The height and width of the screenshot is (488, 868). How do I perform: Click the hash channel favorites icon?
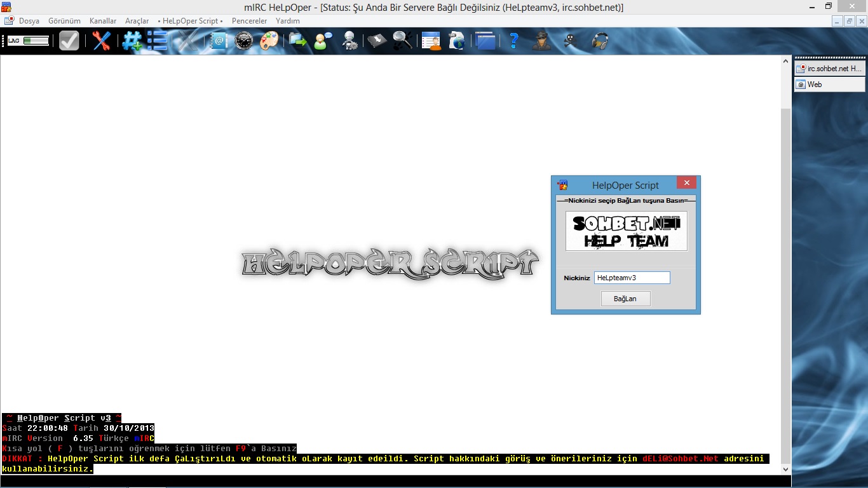(132, 41)
